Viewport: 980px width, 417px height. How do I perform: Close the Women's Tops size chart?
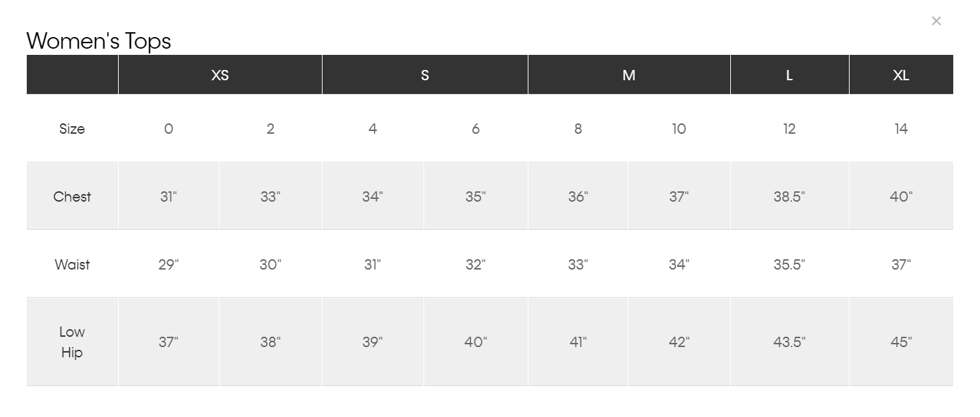[x=936, y=21]
